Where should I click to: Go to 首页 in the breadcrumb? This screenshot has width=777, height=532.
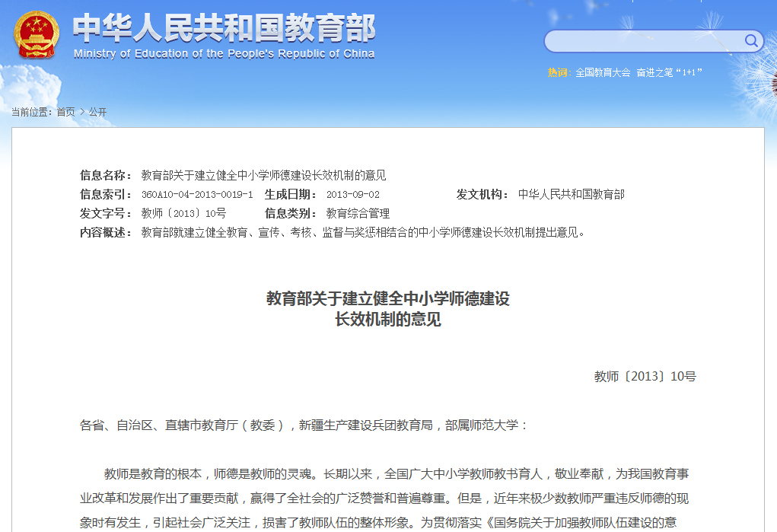pos(65,112)
